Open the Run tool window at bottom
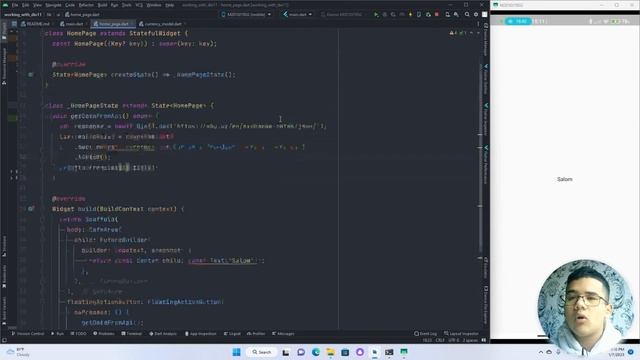The width and height of the screenshot is (640, 360). [x=58, y=333]
